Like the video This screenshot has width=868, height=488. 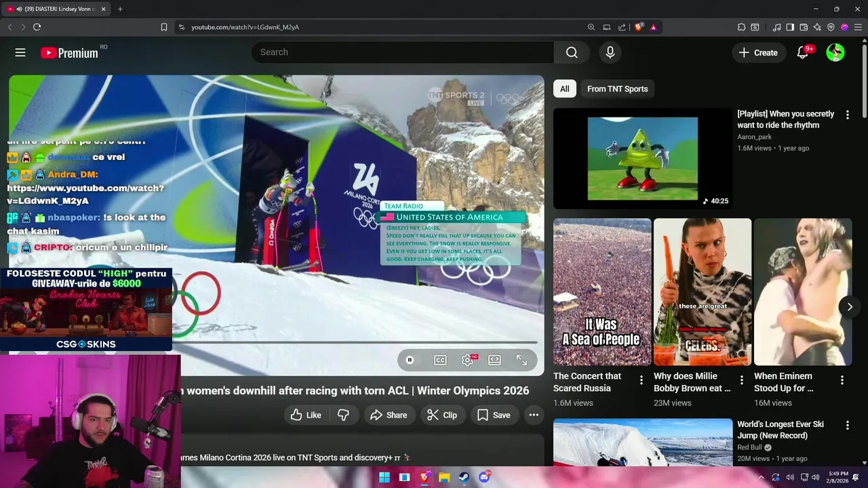306,415
